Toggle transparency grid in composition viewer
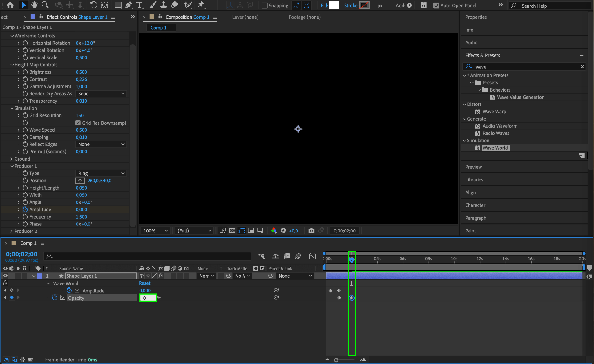Viewport: 594px width, 364px height. (232, 231)
